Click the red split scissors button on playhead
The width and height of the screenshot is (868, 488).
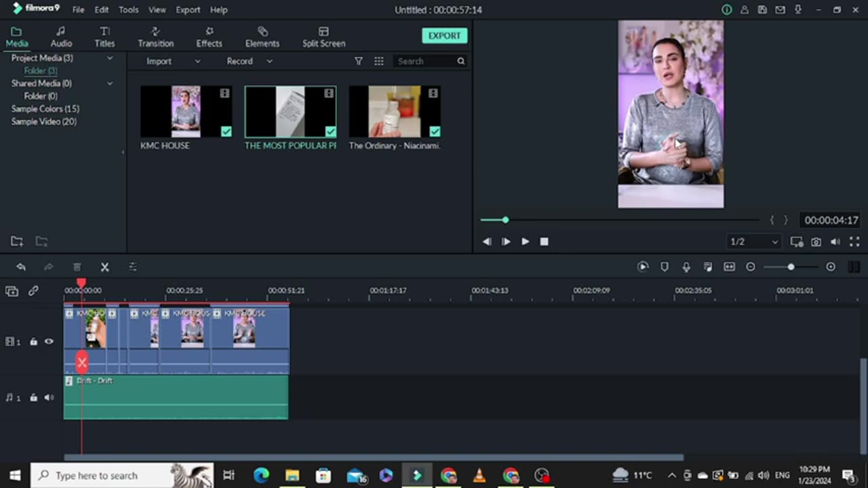point(81,362)
